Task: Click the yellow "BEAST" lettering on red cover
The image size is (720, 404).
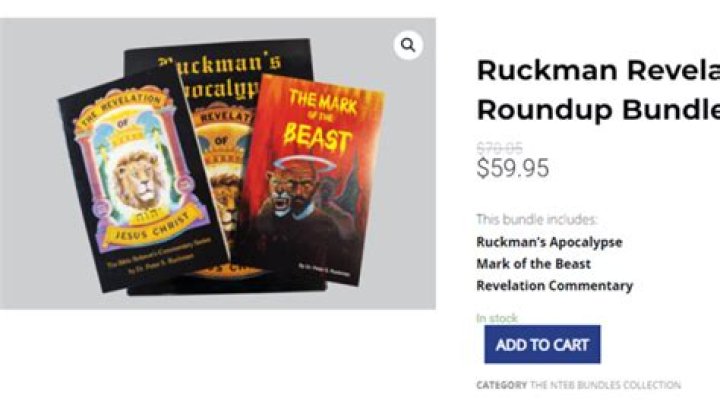Action: coord(317,137)
